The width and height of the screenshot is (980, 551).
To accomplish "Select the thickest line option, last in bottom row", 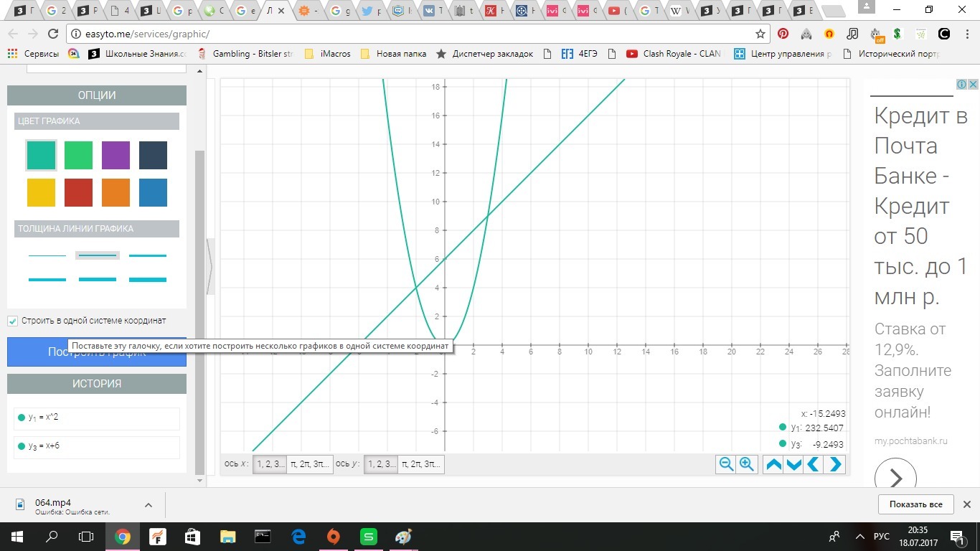I will pos(148,280).
